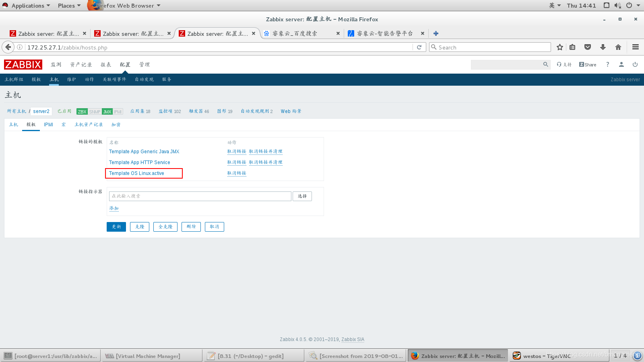Open system power menu in top bar
The image size is (644, 362).
(x=632, y=5)
